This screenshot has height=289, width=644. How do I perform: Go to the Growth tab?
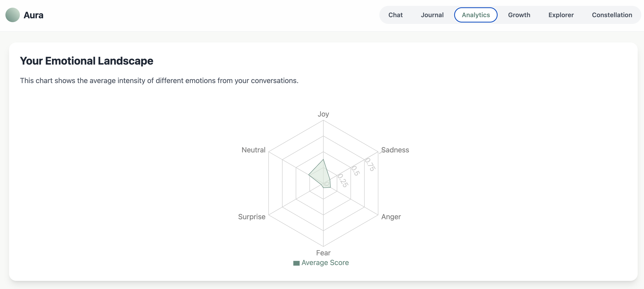[519, 15]
